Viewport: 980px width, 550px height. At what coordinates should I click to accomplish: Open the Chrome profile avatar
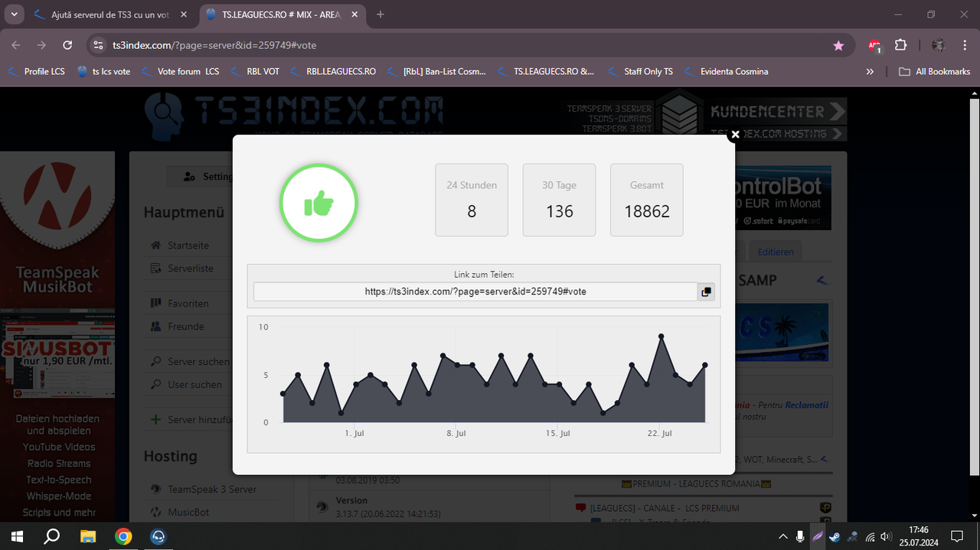pos(938,45)
